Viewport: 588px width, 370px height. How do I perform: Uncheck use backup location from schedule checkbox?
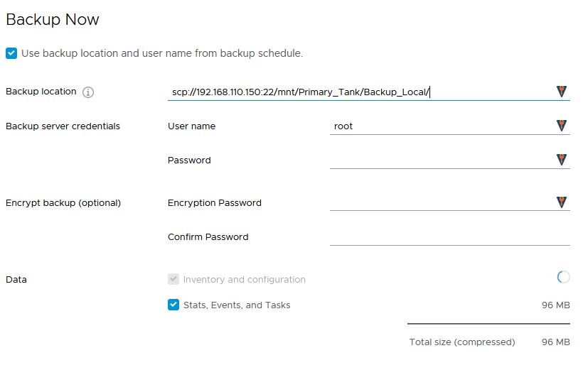11,53
